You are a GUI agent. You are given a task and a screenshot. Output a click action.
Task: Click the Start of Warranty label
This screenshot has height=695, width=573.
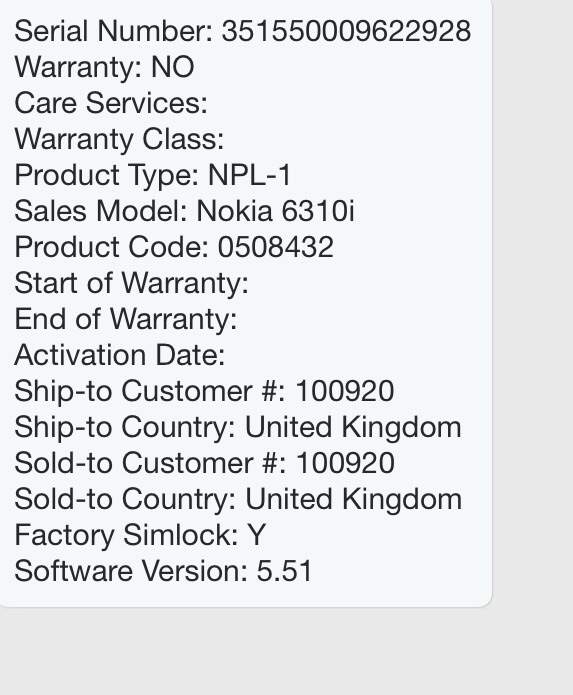tap(131, 283)
